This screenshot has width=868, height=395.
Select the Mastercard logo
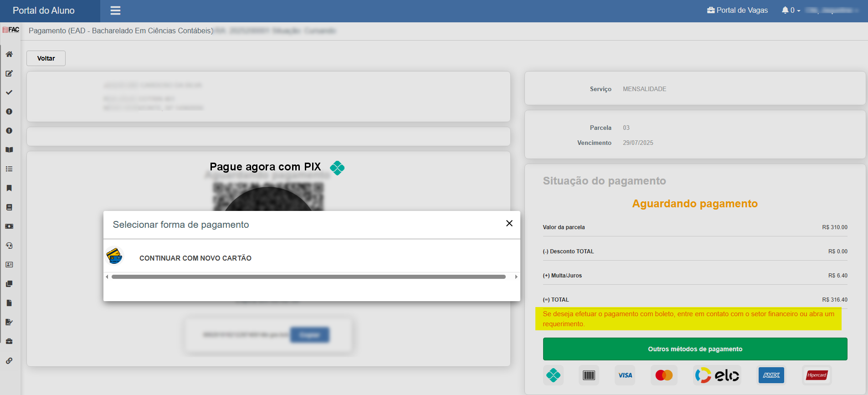[664, 375]
